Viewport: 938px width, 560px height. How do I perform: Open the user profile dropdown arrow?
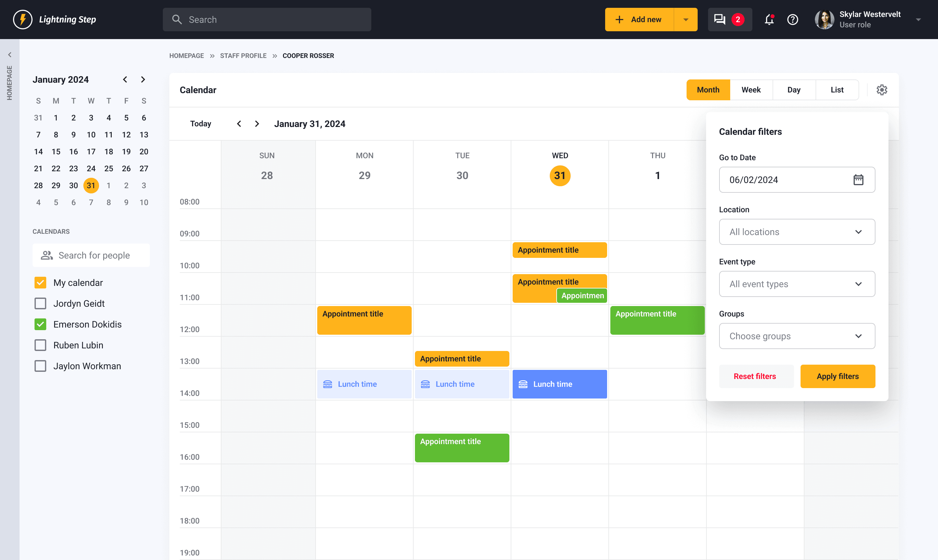[918, 19]
